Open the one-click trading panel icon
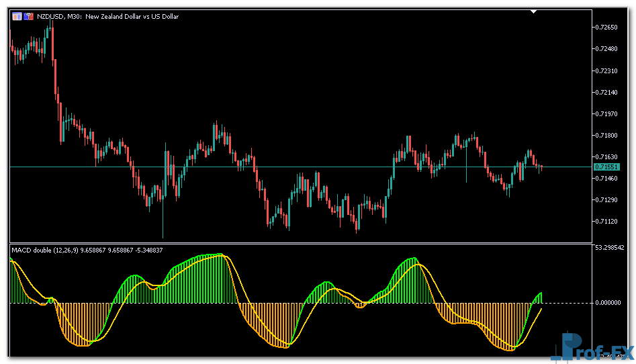 [17, 16]
